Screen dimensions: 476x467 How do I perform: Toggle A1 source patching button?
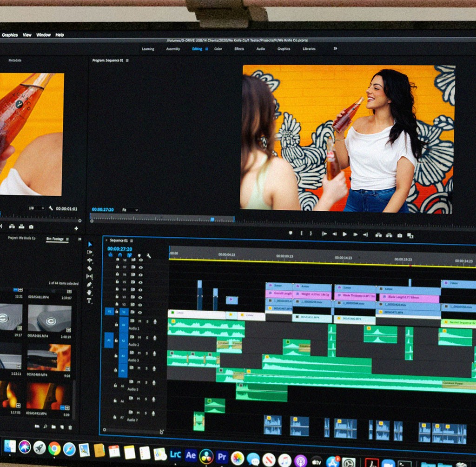click(109, 340)
